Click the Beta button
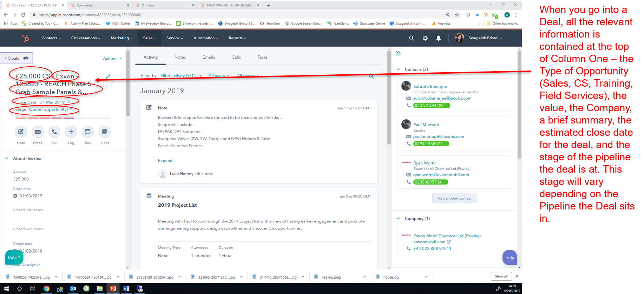The image size is (644, 294). [14, 257]
